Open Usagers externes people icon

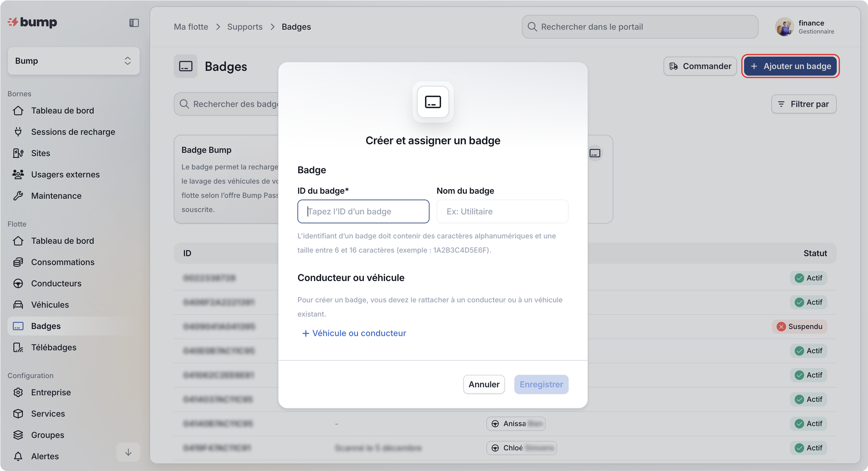click(18, 174)
